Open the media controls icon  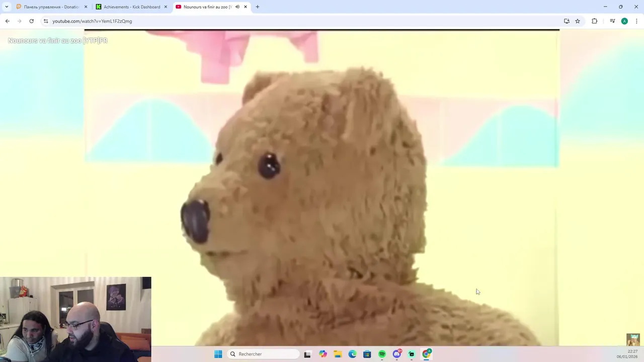click(612, 21)
